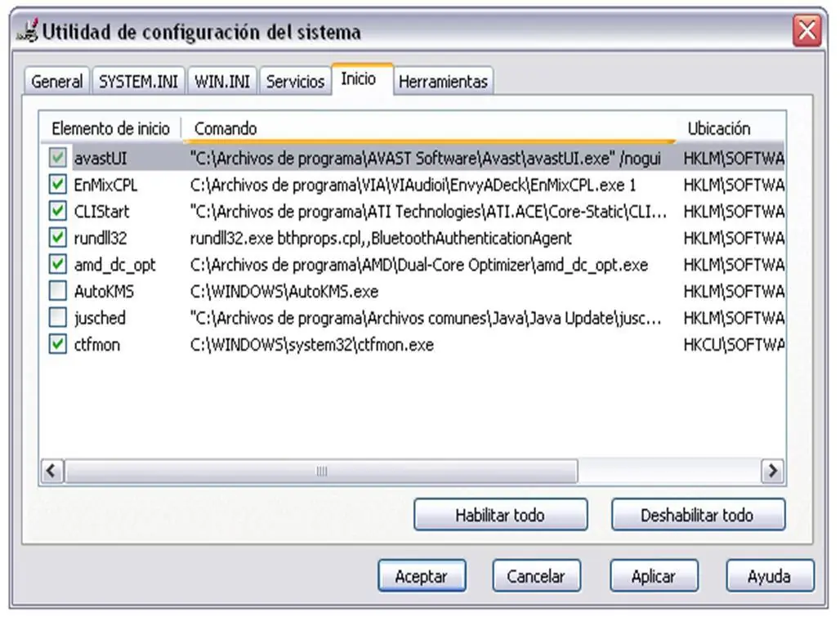Select the rundll32 item name
Image resolution: width=840 pixels, height=626 pixels.
pos(101,238)
